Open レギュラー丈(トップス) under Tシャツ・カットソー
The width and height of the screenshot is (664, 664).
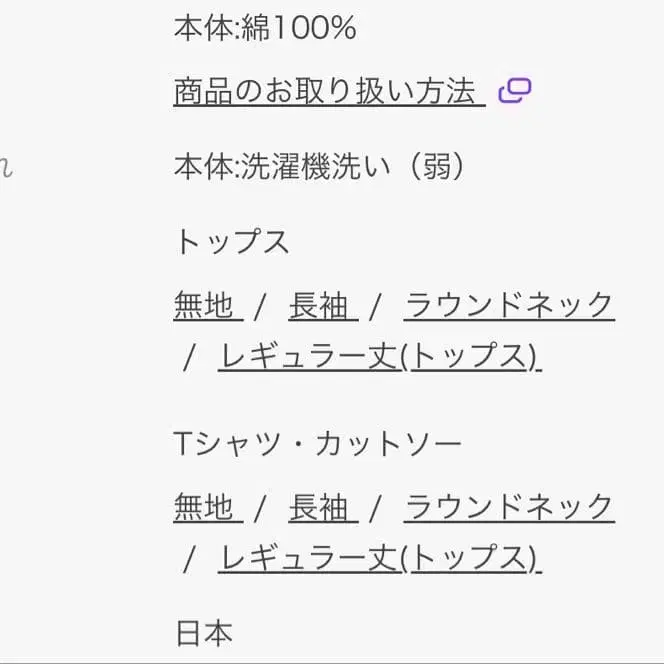(379, 559)
